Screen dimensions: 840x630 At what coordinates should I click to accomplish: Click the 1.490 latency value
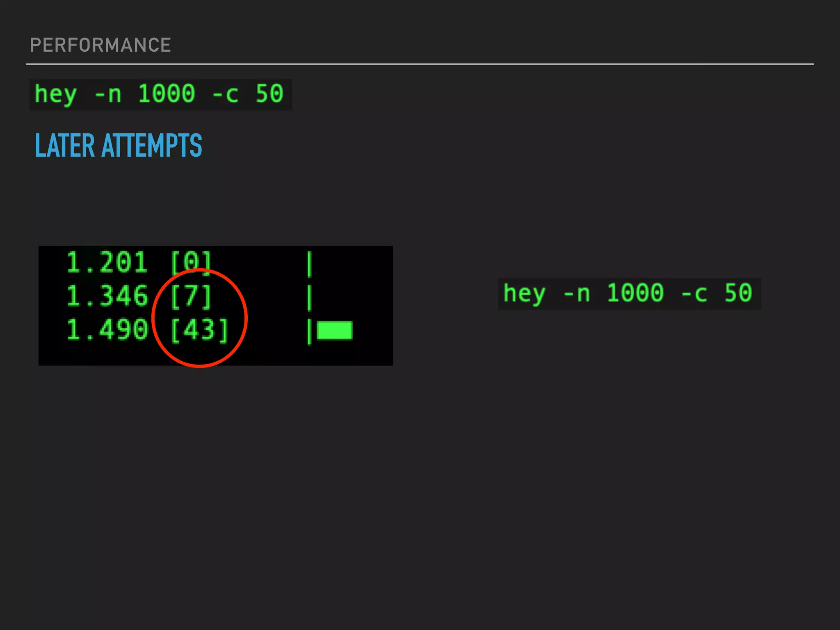pos(107,330)
